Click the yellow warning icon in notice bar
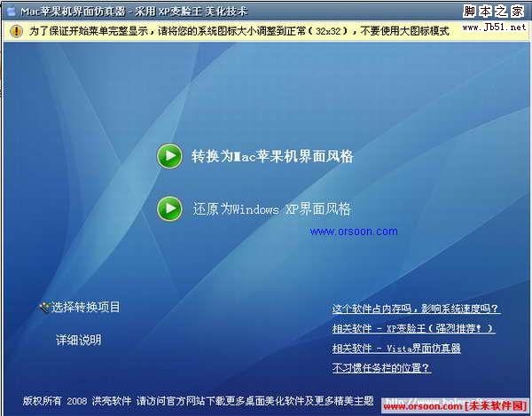The width and height of the screenshot is (532, 416). click(x=16, y=32)
